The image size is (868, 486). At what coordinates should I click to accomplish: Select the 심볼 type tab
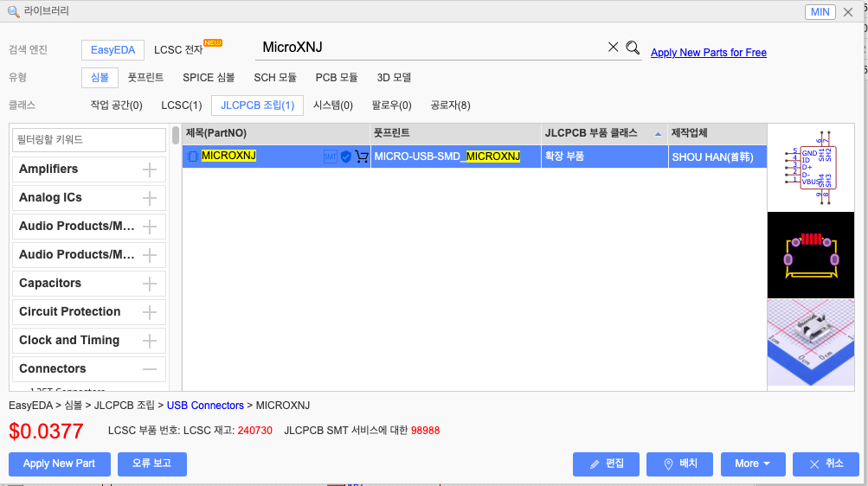[x=100, y=78]
